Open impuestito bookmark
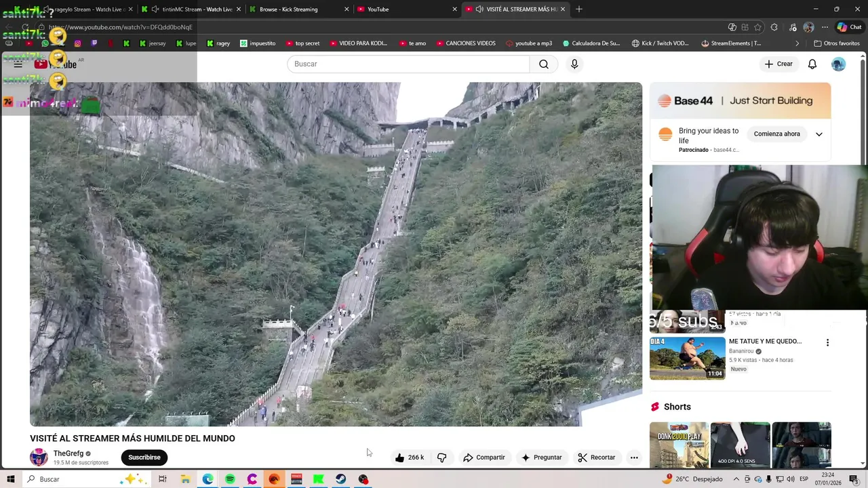The height and width of the screenshot is (488, 868). pyautogui.click(x=258, y=43)
